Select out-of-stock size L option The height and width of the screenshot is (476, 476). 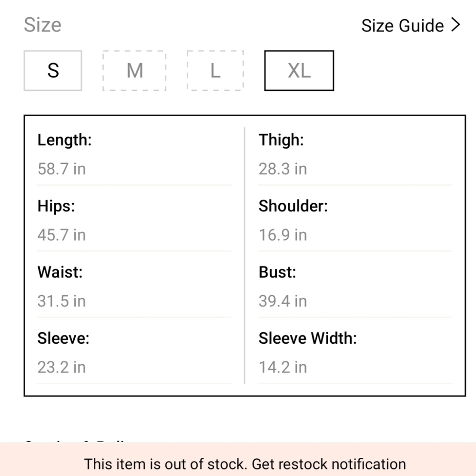click(215, 71)
